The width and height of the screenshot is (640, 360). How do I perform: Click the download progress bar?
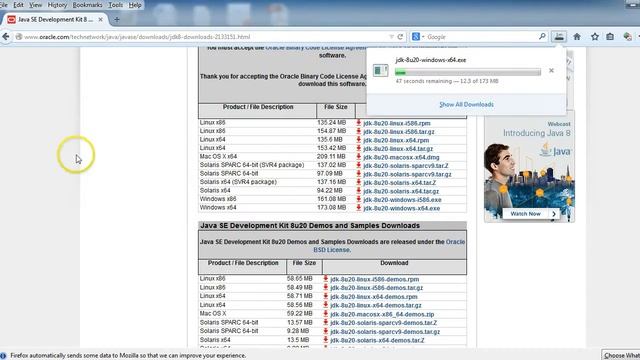coord(468,72)
